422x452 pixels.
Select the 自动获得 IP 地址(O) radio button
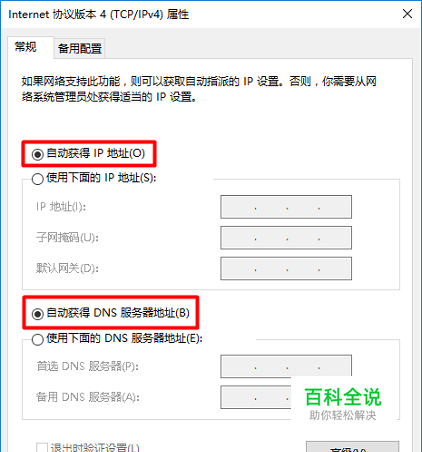(37, 154)
